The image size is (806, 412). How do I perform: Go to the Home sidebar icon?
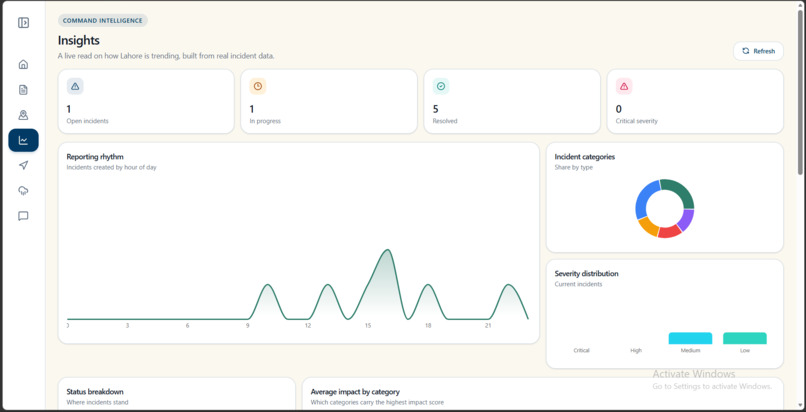(23, 64)
